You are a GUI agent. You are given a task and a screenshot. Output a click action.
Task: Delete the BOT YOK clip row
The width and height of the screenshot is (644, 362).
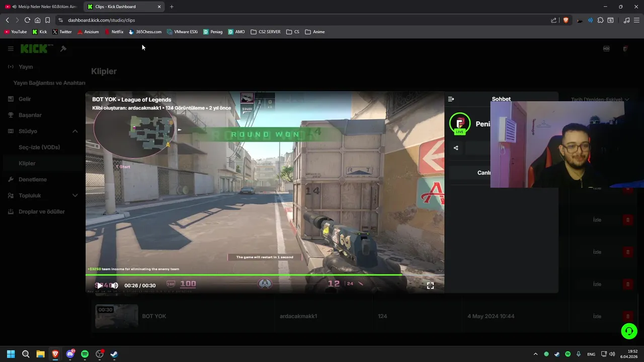[x=627, y=316]
